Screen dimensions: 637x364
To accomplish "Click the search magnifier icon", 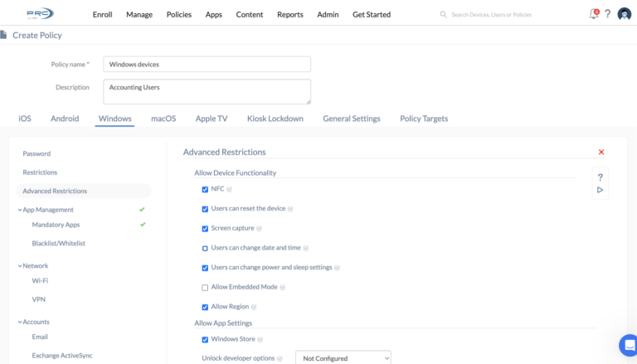I will point(443,15).
